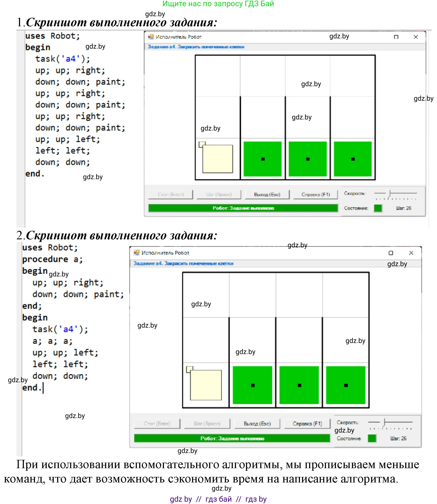Close the second Robot window
This screenshot has width=437, height=504.
click(411, 253)
